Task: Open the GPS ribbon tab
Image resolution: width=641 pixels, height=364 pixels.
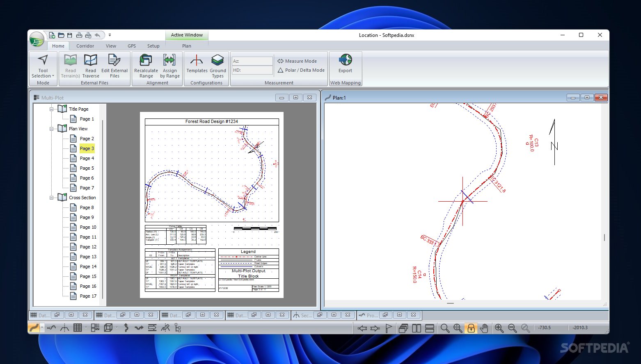Action: pos(132,46)
